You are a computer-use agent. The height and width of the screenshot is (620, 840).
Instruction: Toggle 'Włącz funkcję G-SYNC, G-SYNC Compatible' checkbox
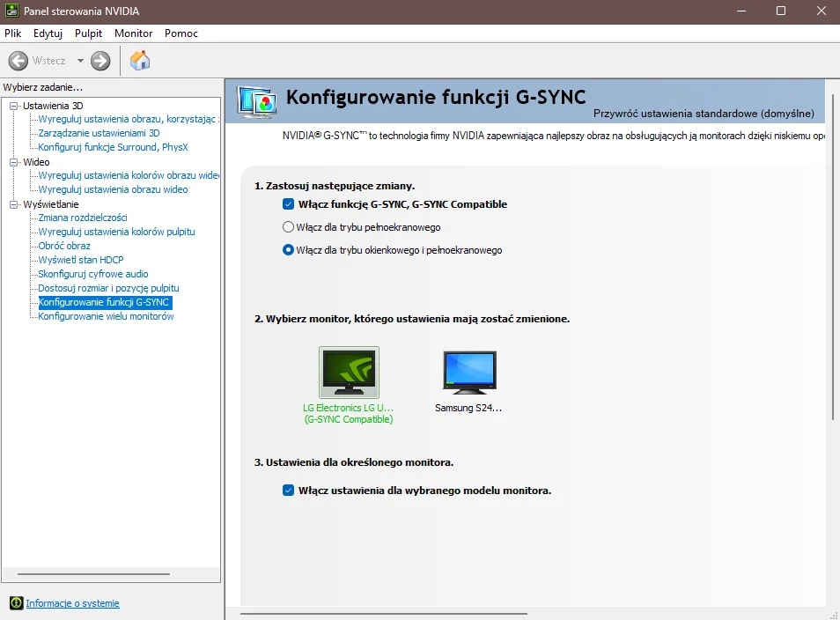click(288, 204)
